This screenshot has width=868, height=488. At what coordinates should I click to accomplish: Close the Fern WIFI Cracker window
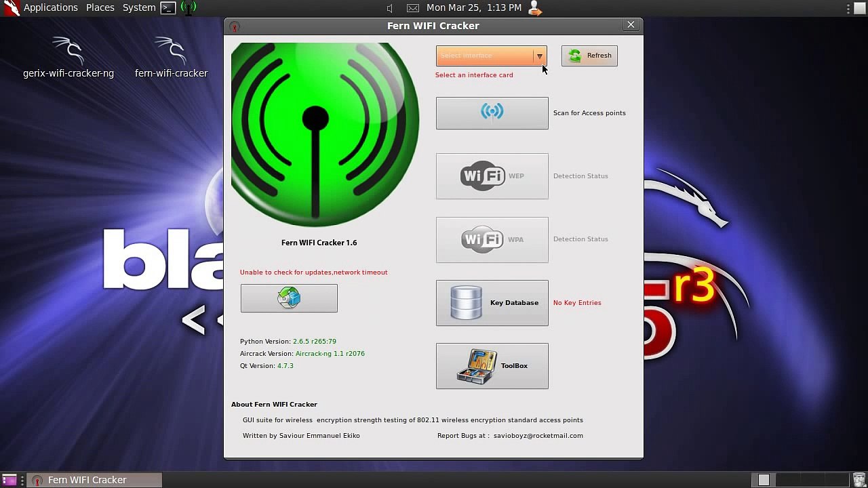point(631,25)
